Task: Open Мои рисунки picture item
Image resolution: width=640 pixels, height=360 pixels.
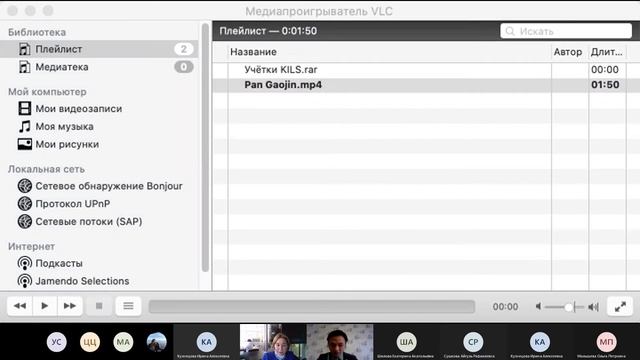Action: click(58, 144)
